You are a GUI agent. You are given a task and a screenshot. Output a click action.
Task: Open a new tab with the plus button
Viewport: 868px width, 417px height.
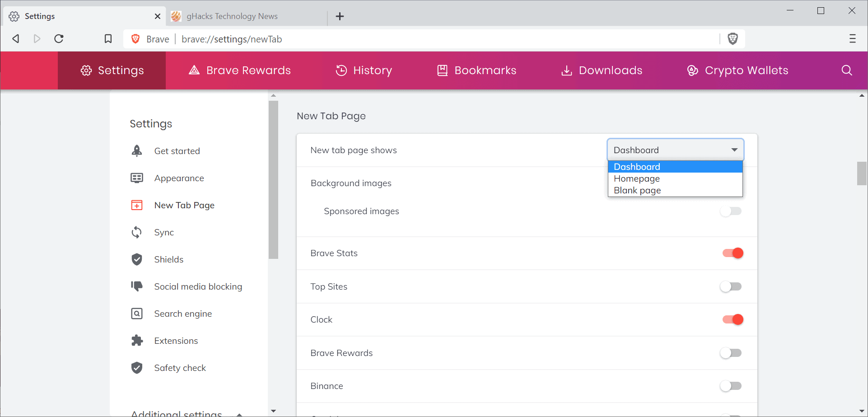point(340,16)
